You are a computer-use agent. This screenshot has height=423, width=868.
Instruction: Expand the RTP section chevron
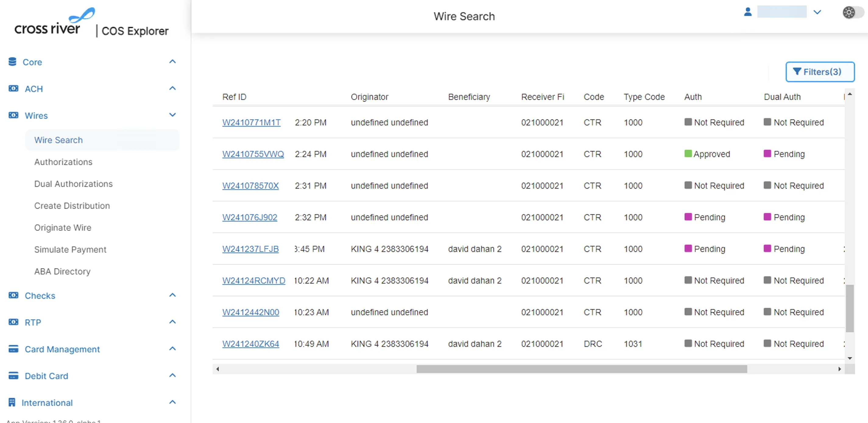[x=172, y=322]
